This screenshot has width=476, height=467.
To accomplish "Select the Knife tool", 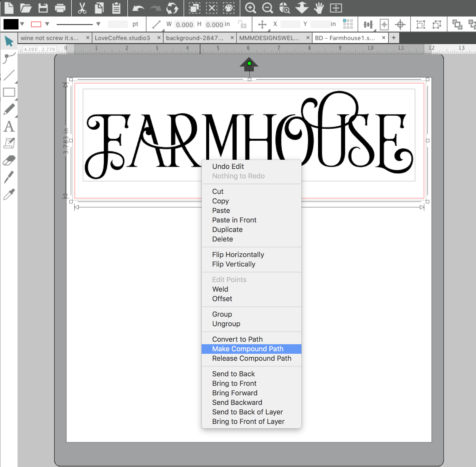I will point(9,177).
